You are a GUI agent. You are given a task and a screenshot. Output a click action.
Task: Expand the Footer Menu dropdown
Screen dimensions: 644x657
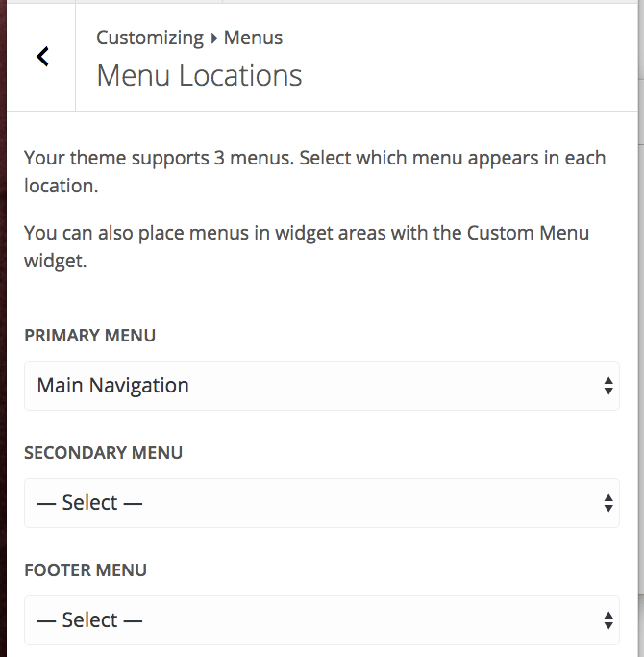tap(321, 620)
